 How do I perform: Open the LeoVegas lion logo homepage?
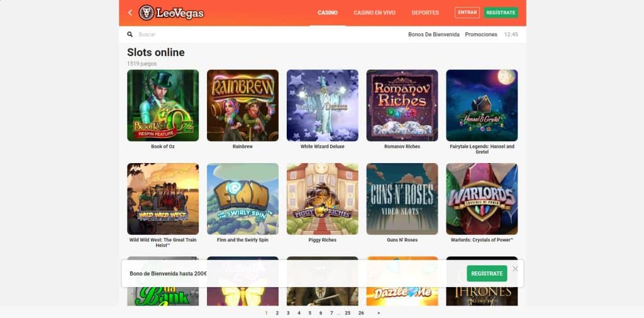click(x=171, y=13)
